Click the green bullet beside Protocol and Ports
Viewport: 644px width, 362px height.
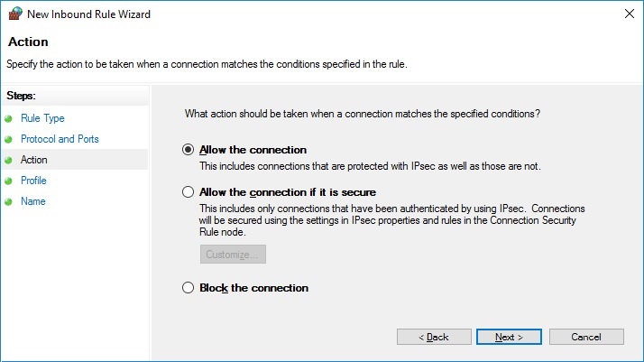(9, 139)
